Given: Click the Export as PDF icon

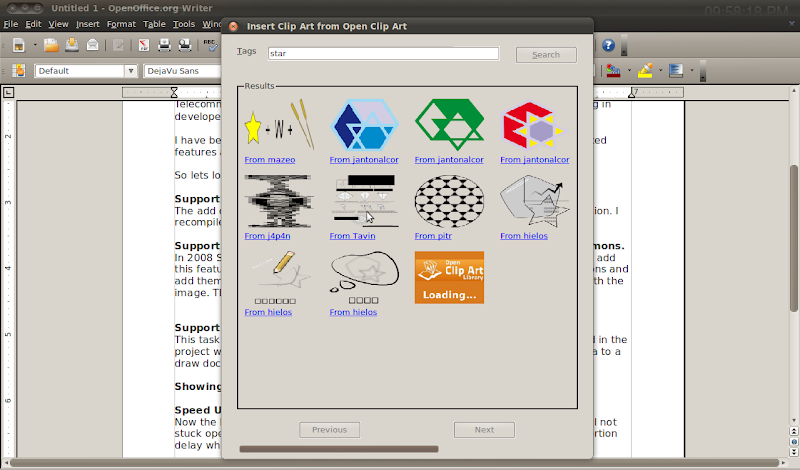Looking at the screenshot, I should [x=144, y=45].
